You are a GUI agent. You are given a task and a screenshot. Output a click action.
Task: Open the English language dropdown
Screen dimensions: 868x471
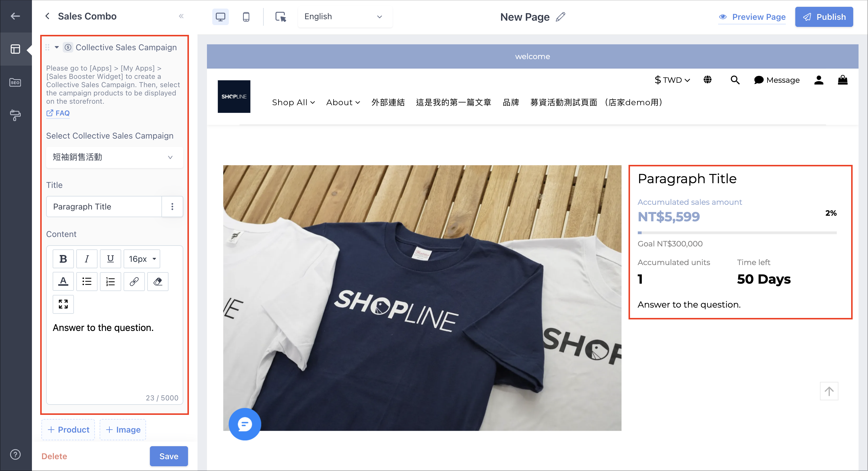click(345, 17)
